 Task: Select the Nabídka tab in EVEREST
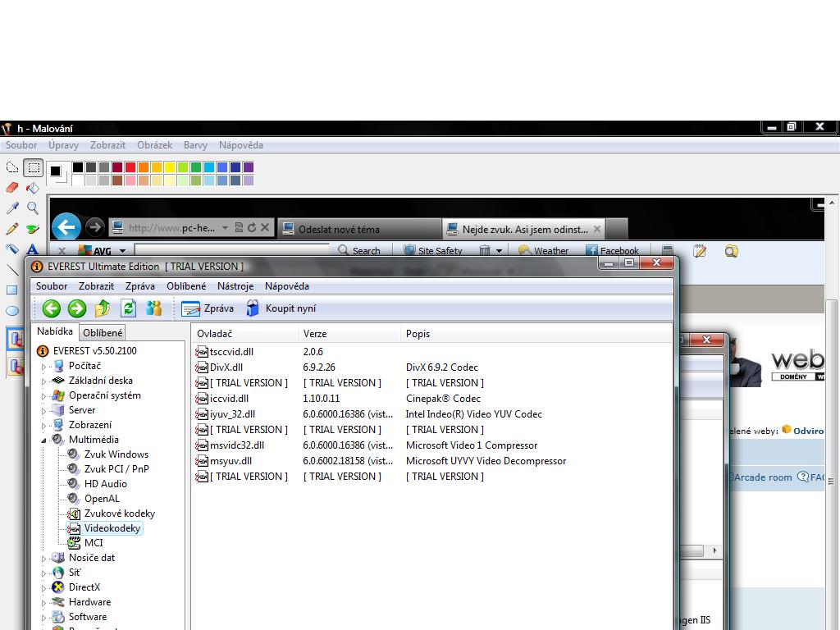click(x=55, y=331)
